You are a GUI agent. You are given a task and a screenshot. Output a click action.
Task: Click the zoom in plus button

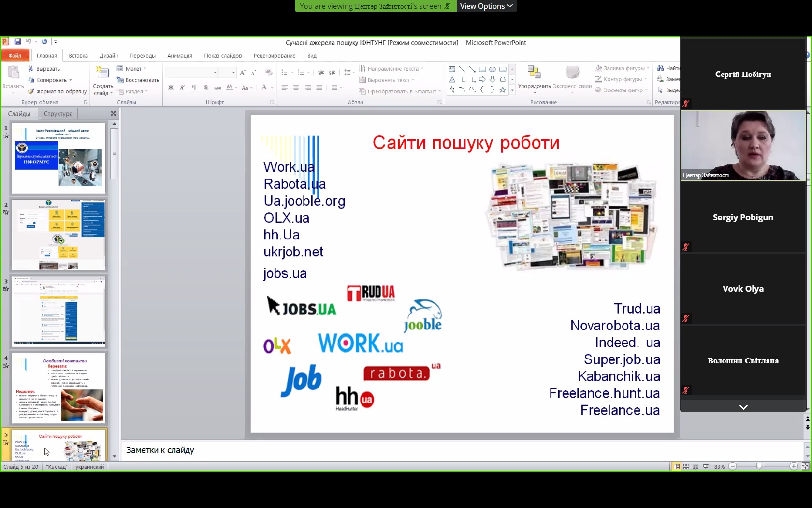(x=794, y=466)
